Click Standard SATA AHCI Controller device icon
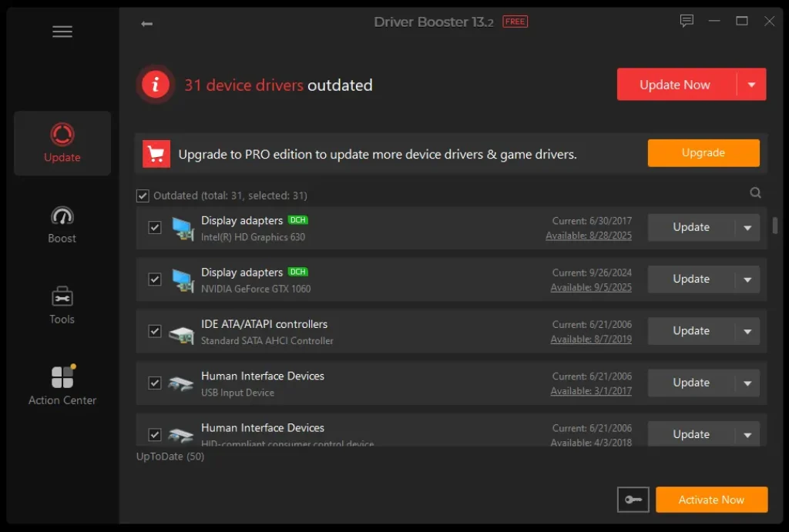Viewport: 789px width, 532px height. point(181,334)
